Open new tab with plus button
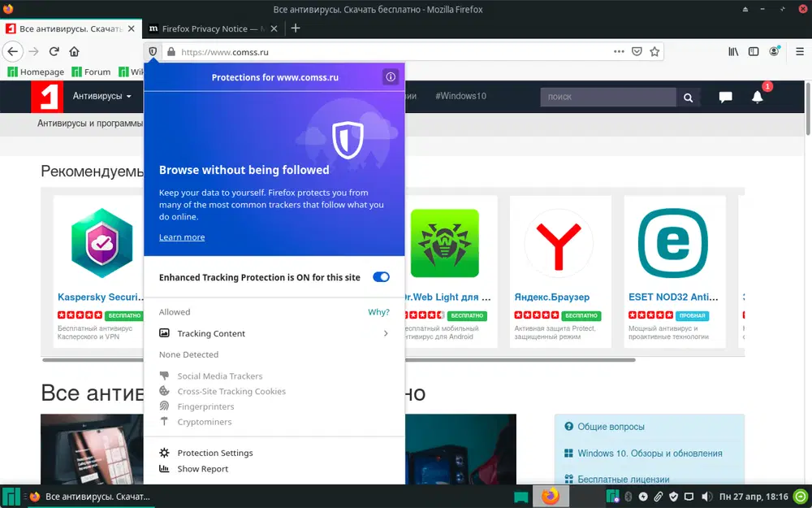The width and height of the screenshot is (812, 508). click(296, 28)
